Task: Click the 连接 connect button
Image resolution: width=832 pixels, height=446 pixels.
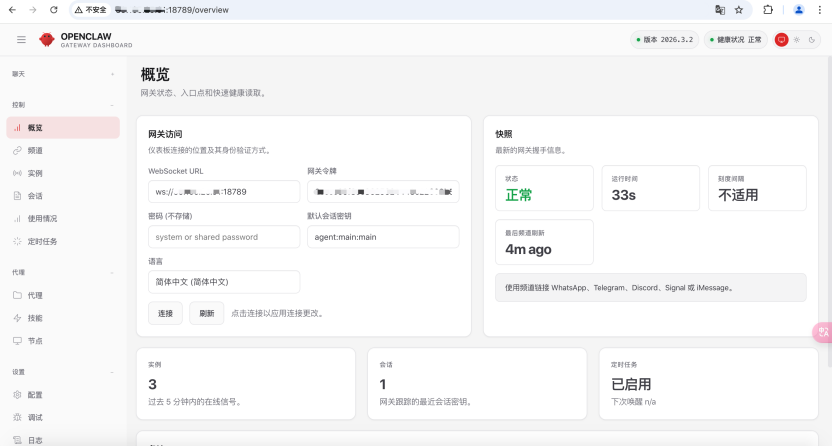Action: [x=165, y=313]
